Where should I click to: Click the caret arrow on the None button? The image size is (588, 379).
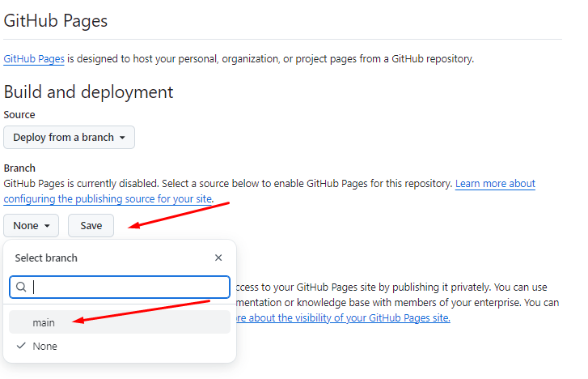pyautogui.click(x=48, y=226)
